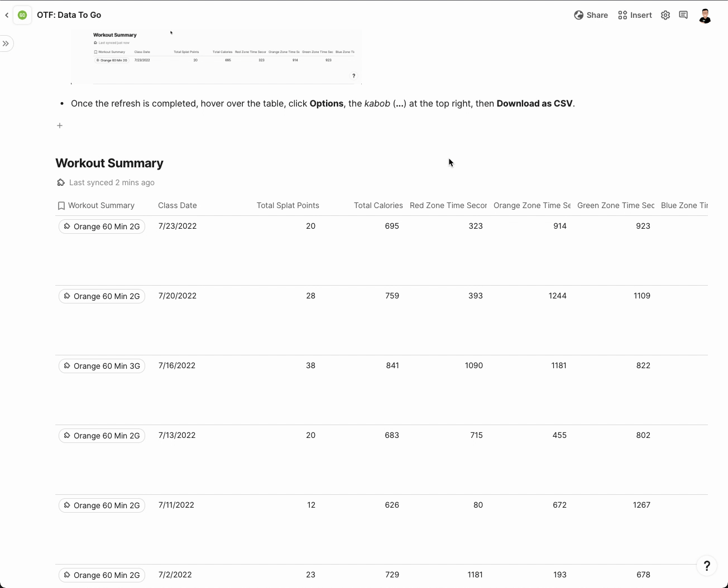
Task: Click the 12 splat points cell
Action: (311, 505)
